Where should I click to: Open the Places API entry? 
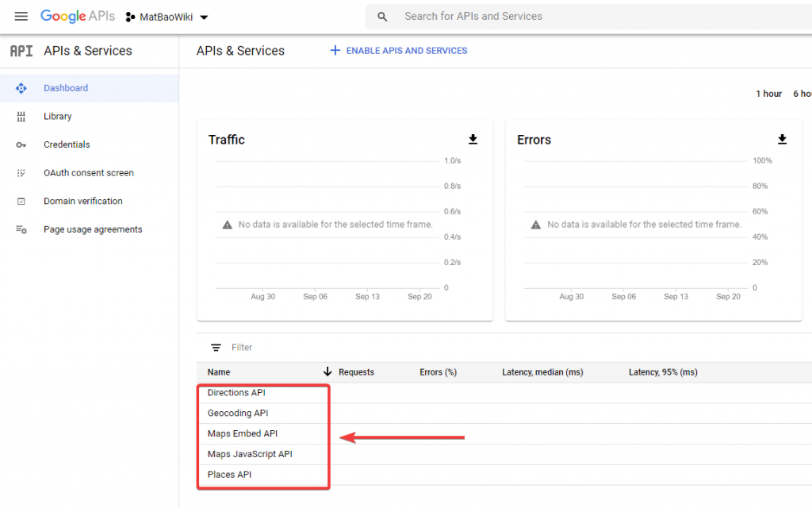click(229, 475)
